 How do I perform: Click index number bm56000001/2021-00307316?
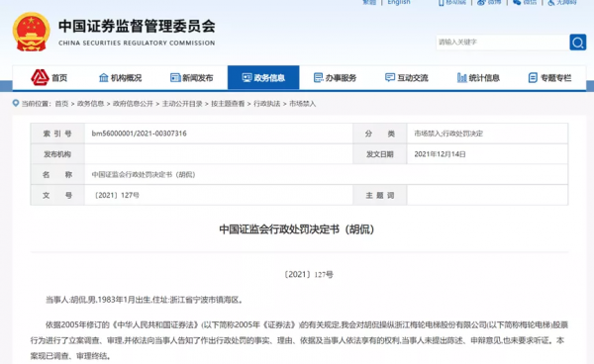[139, 134]
